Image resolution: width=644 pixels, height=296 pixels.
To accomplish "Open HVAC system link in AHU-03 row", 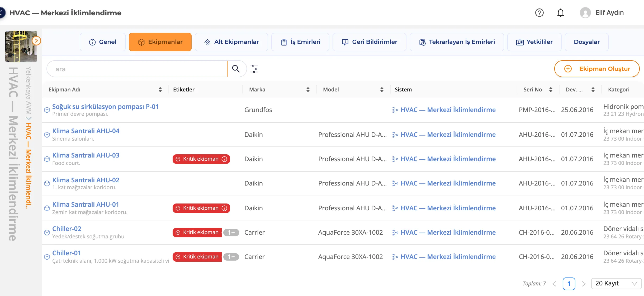I will (448, 159).
